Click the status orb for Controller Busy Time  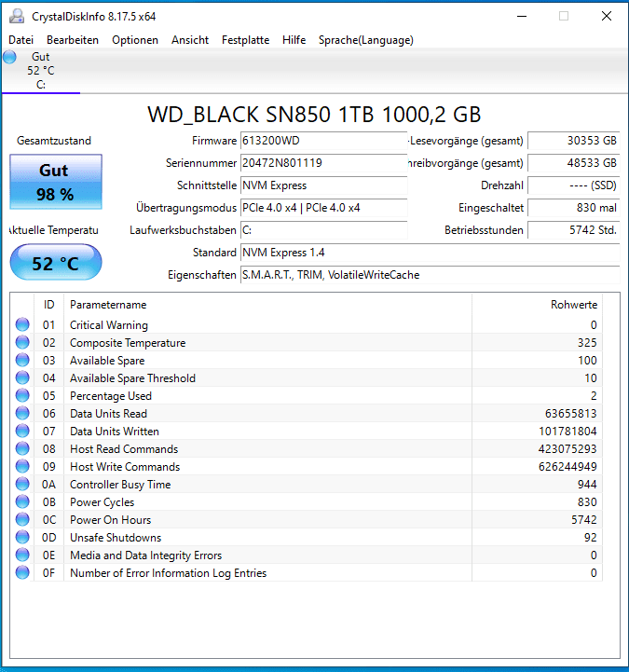point(22,484)
